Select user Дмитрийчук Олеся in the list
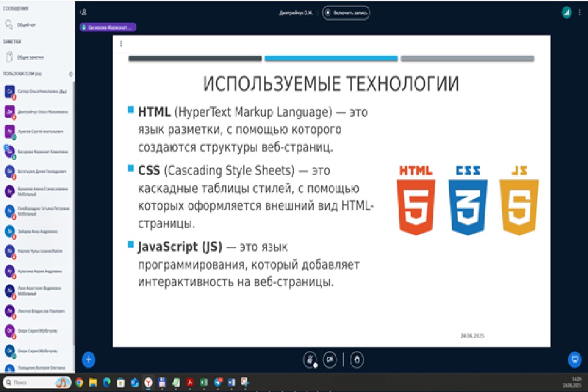Screen dimensions: 588x392 pyautogui.click(x=35, y=112)
